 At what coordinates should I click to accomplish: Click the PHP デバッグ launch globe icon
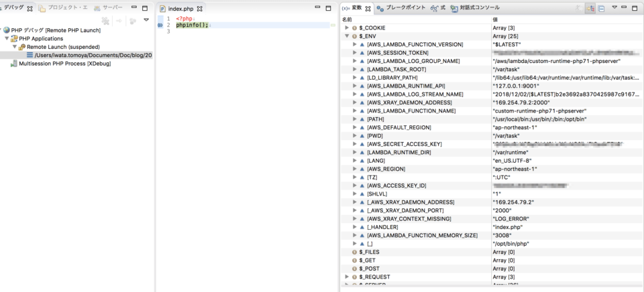coord(6,30)
